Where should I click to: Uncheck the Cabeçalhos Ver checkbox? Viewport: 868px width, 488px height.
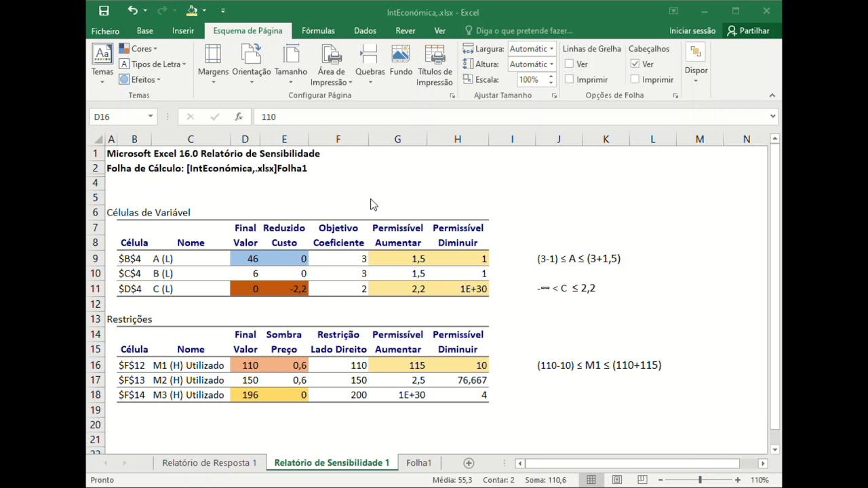pyautogui.click(x=635, y=64)
